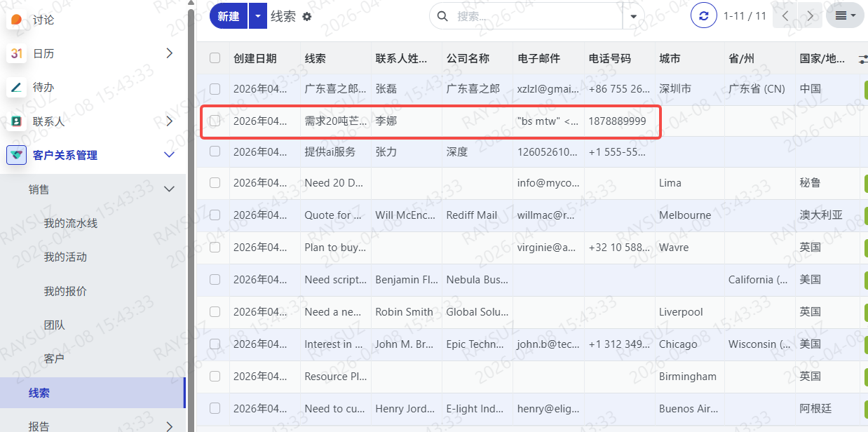Expand the 联系人 submenu chevron
The height and width of the screenshot is (432, 868).
pyautogui.click(x=169, y=121)
